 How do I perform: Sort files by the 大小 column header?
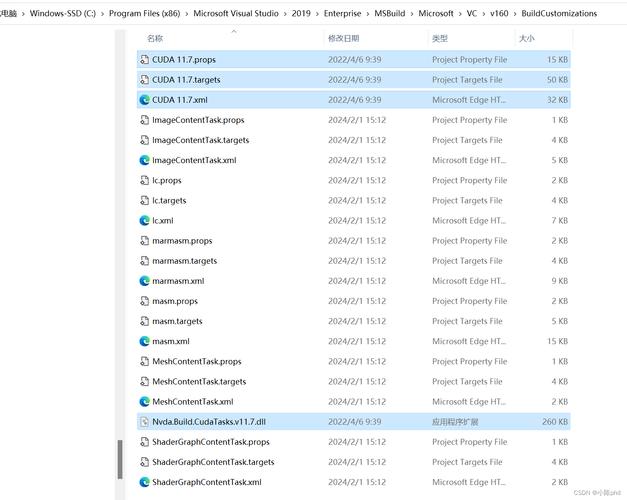[527, 38]
